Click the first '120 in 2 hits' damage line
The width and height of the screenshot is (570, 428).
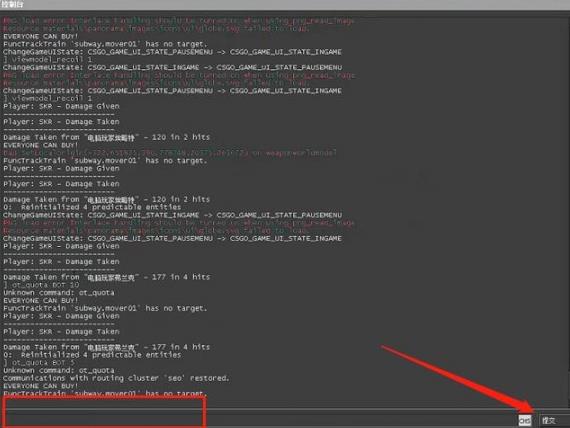click(x=107, y=137)
